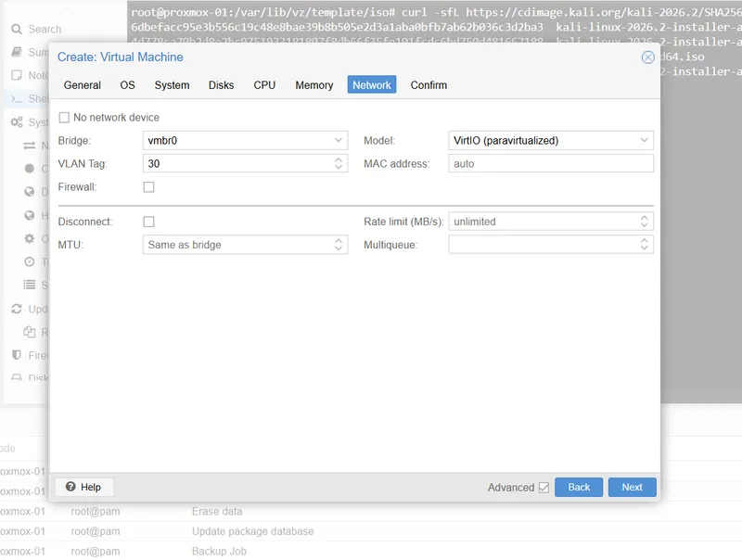Toggle the Firewall checkbox

pos(148,187)
